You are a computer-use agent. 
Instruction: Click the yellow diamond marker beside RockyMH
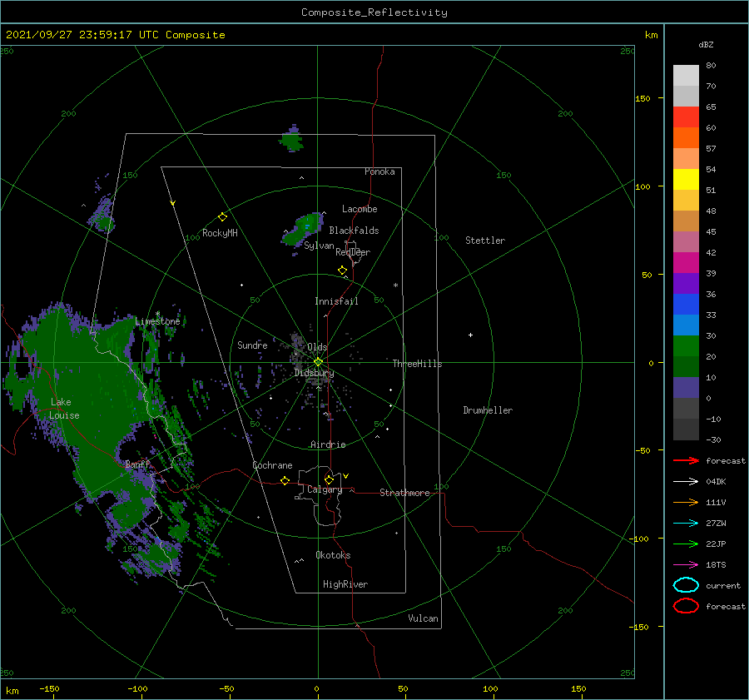tap(222, 217)
